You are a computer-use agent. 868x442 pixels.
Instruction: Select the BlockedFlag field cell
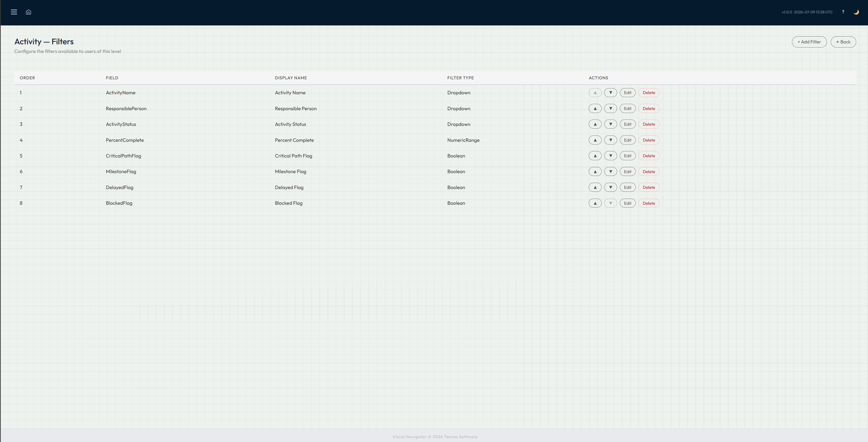pyautogui.click(x=119, y=203)
